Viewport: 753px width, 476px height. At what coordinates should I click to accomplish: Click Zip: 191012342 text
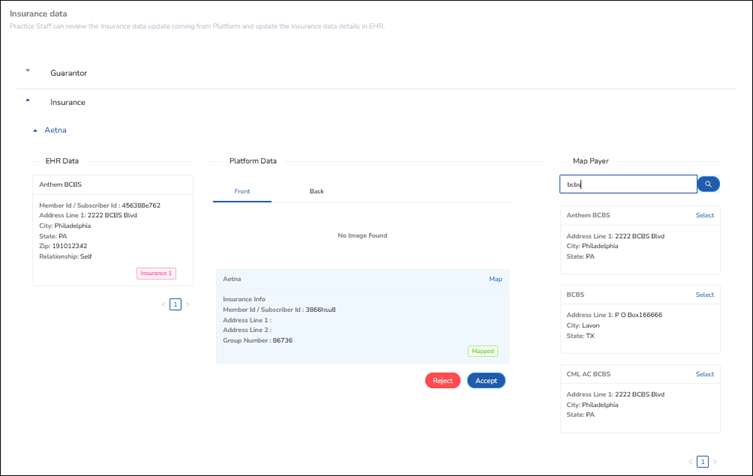click(x=63, y=246)
